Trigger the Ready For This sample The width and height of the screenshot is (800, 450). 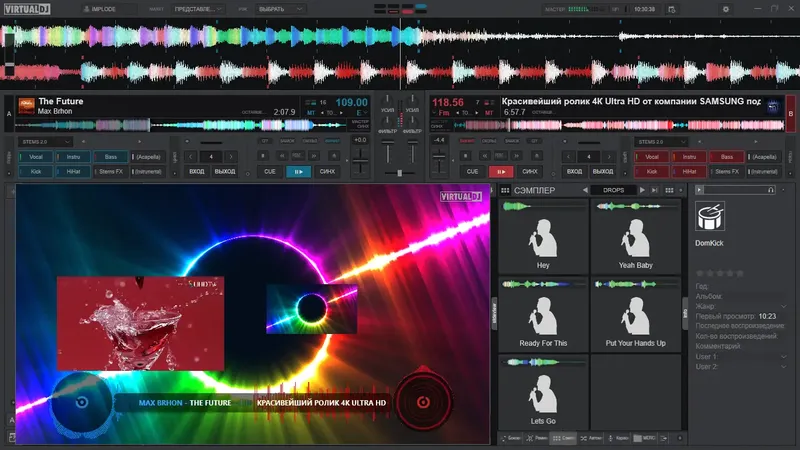coord(543,314)
